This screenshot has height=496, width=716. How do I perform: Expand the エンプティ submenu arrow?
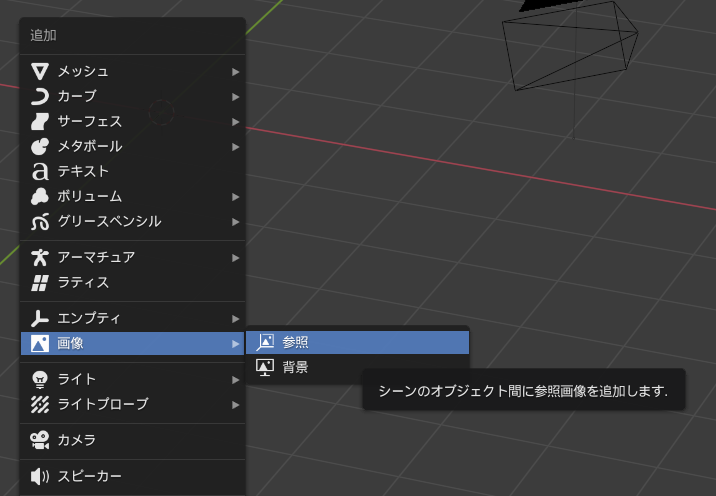(x=235, y=319)
